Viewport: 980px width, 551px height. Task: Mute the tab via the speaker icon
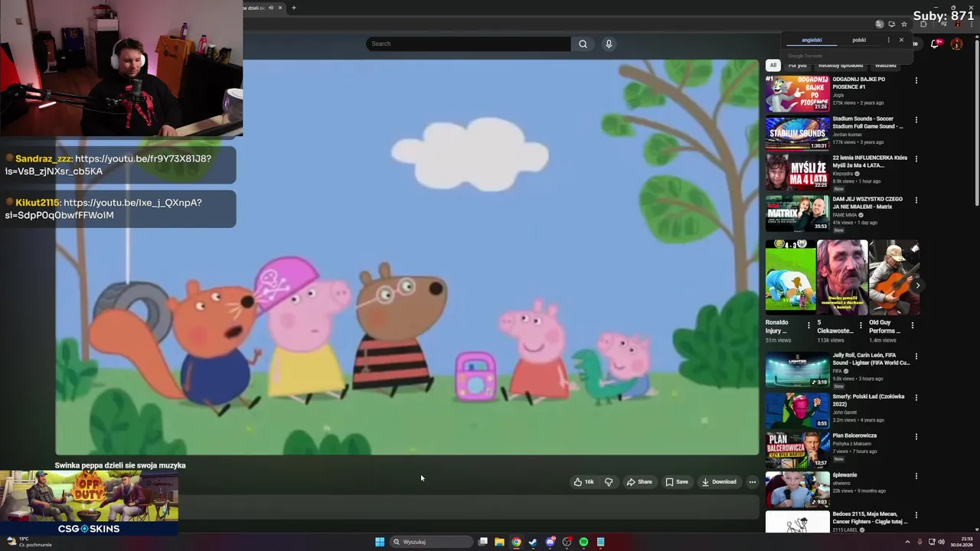coord(270,8)
